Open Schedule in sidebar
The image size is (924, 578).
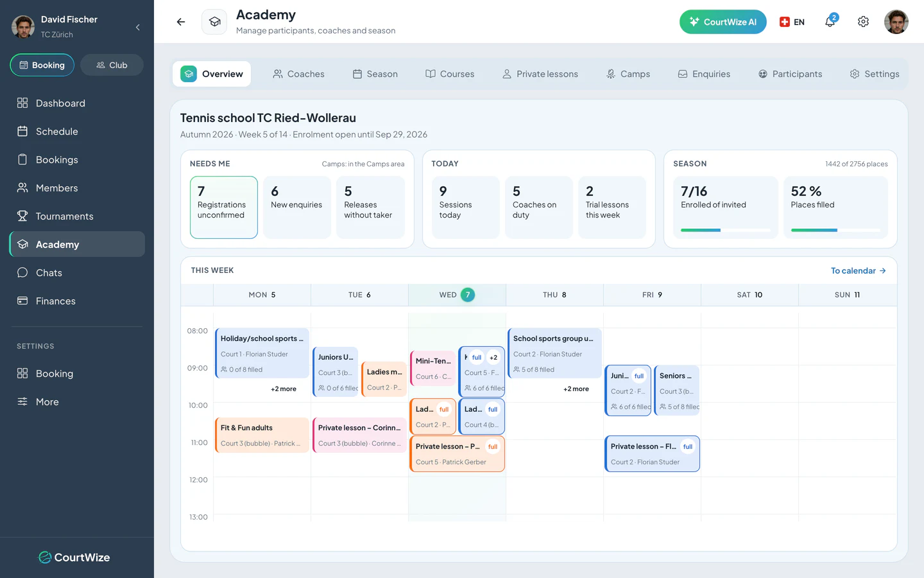77,131
